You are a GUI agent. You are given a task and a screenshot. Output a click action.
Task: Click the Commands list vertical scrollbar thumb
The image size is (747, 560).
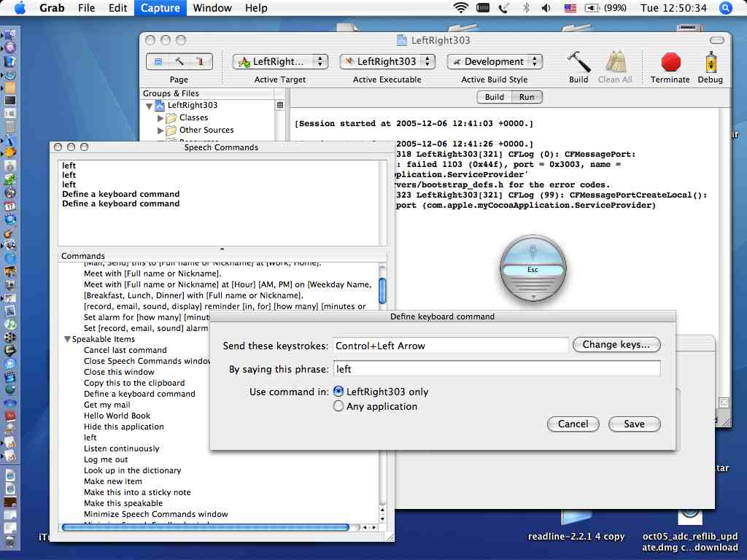click(x=382, y=290)
